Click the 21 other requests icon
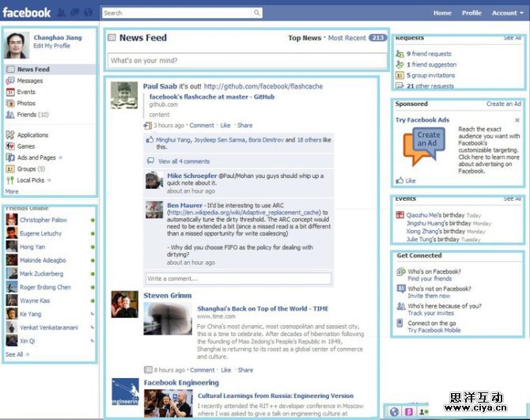The width and height of the screenshot is (530, 420). click(399, 85)
